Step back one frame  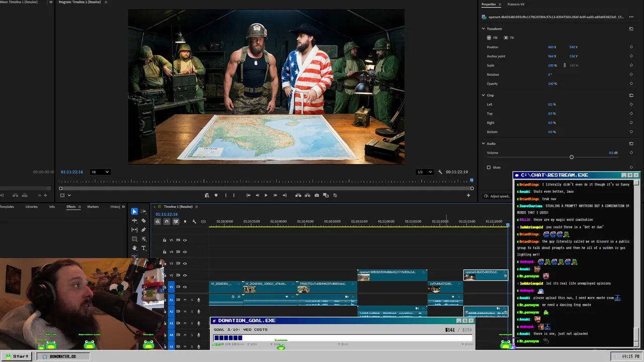click(257, 195)
